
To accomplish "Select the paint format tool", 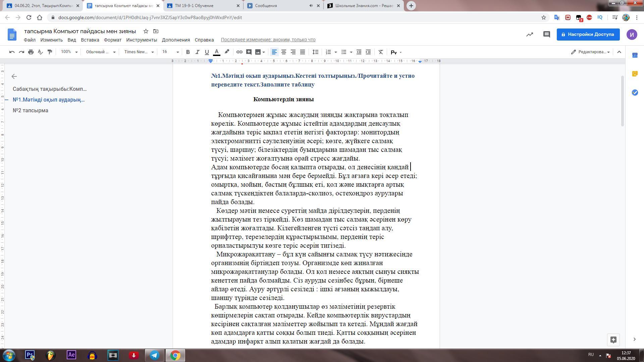I will tap(50, 52).
